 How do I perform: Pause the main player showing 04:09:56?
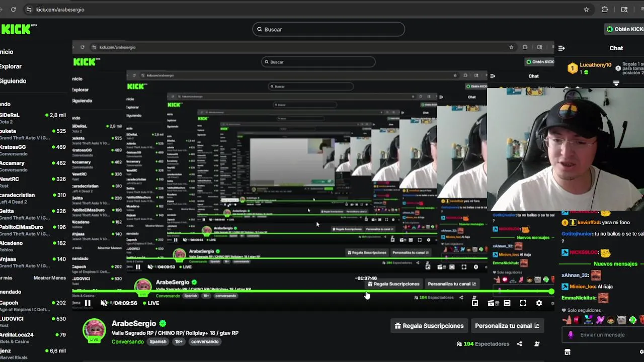pos(88,303)
